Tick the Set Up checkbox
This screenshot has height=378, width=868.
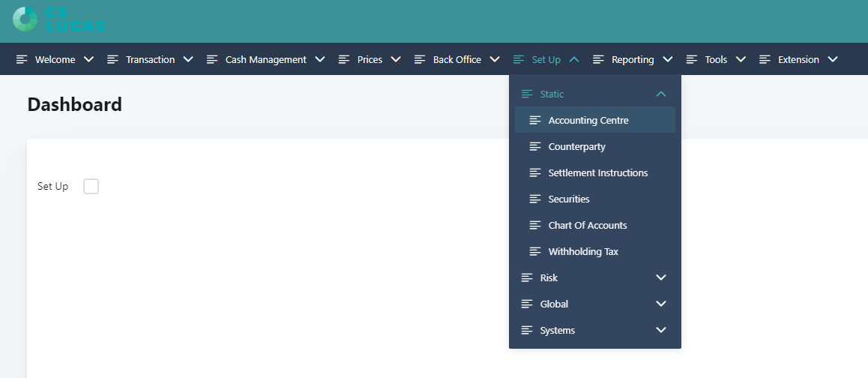point(91,186)
